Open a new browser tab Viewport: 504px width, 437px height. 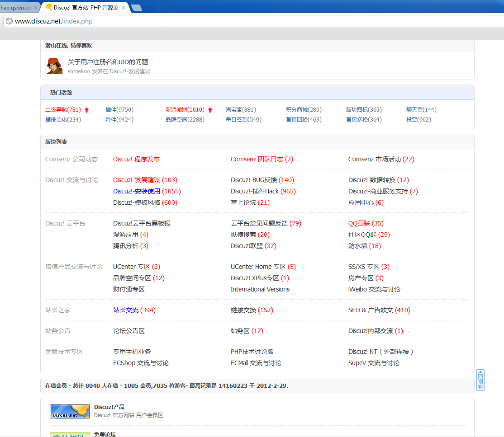click(137, 8)
